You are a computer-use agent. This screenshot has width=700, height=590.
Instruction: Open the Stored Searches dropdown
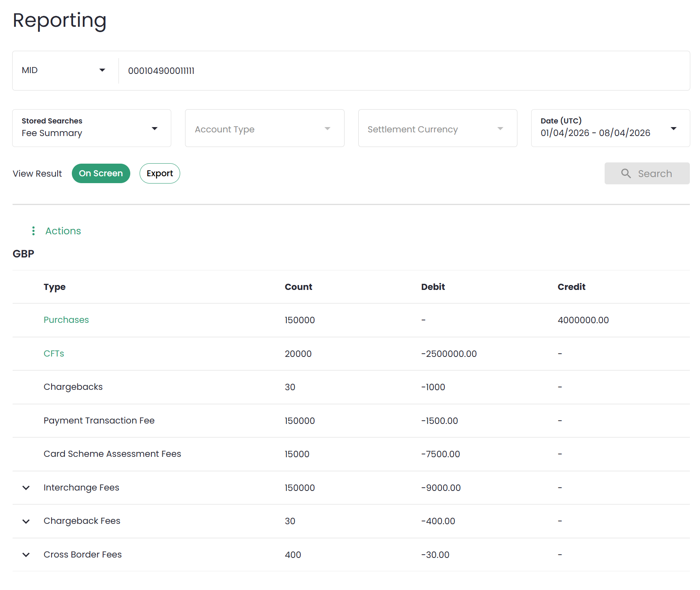[92, 128]
